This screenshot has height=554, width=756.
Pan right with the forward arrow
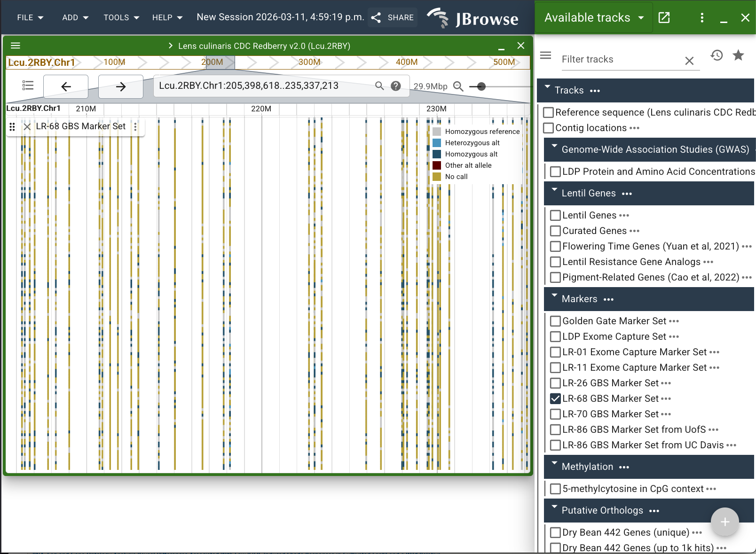coord(121,86)
